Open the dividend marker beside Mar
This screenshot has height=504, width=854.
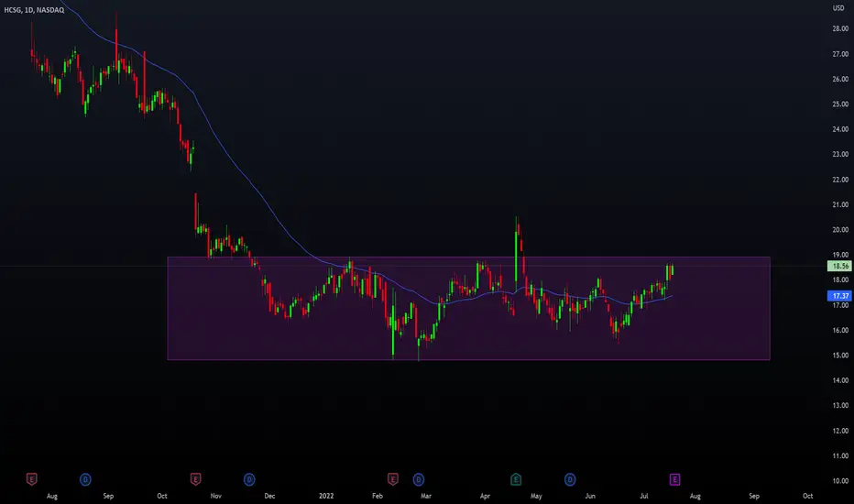click(x=418, y=479)
